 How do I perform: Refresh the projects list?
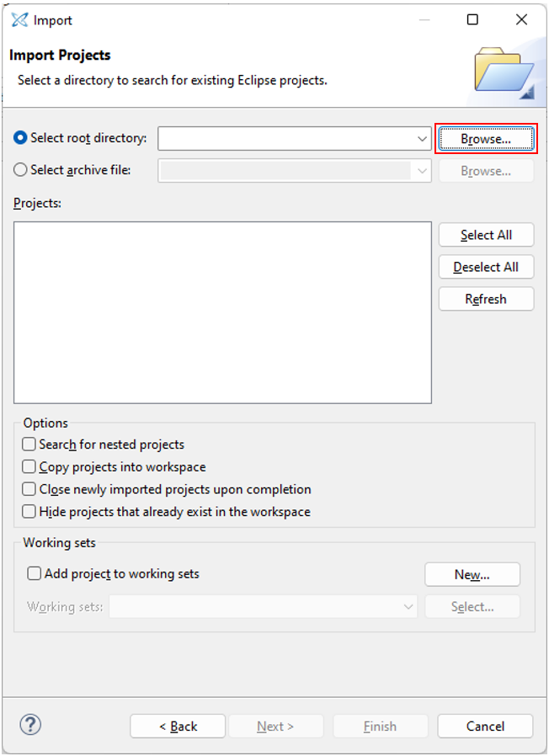point(486,299)
